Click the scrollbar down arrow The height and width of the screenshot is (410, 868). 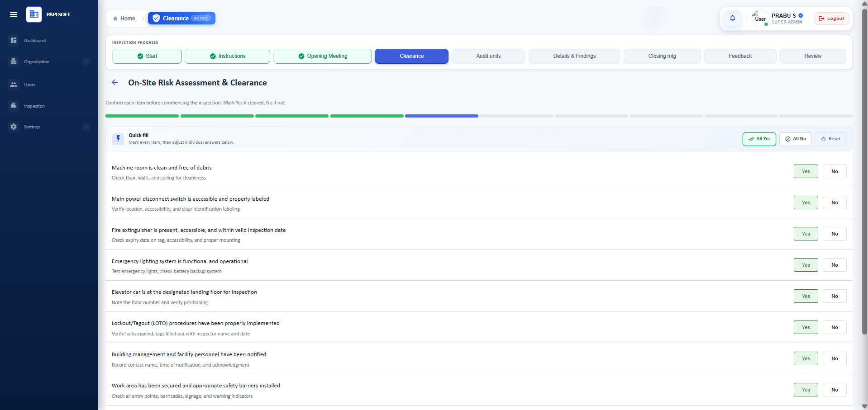tap(864, 406)
